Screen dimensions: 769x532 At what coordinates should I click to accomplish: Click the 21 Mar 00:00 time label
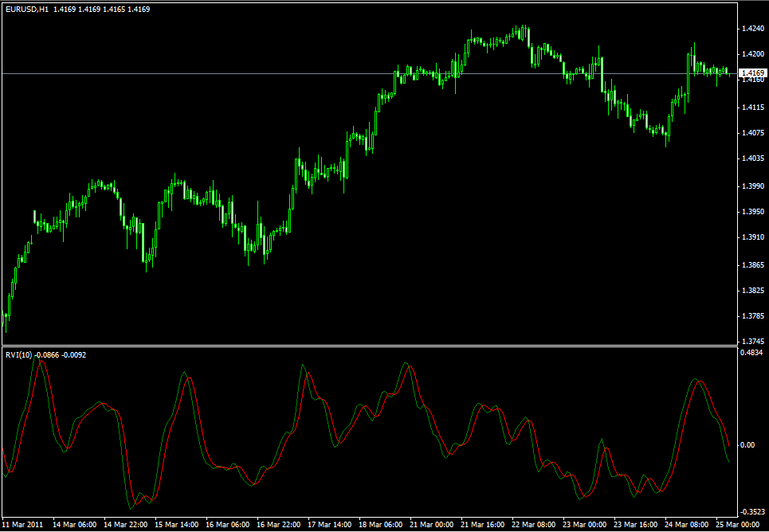tap(431, 524)
